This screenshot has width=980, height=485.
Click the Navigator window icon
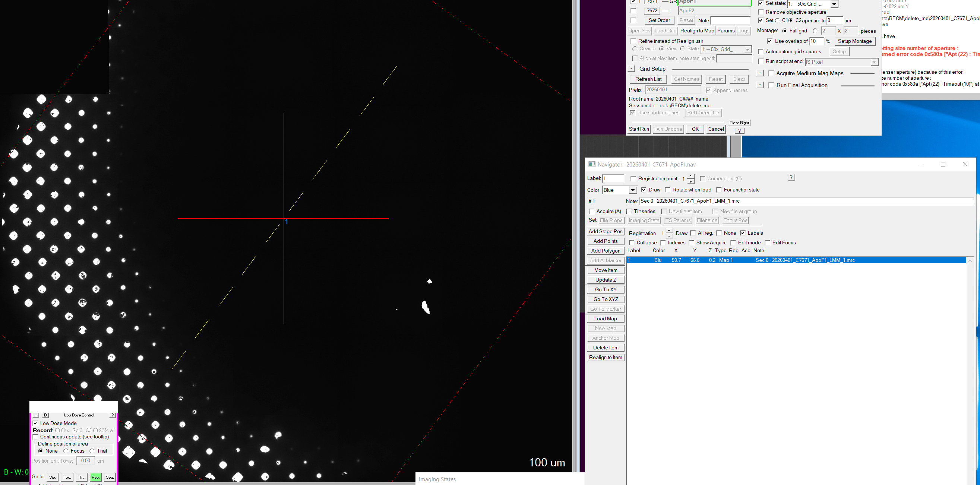coord(592,164)
